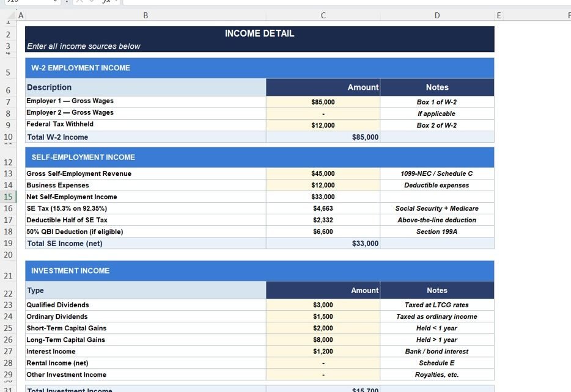Screen dimensions: 571x392
Task: Select column B header
Action: click(x=146, y=16)
